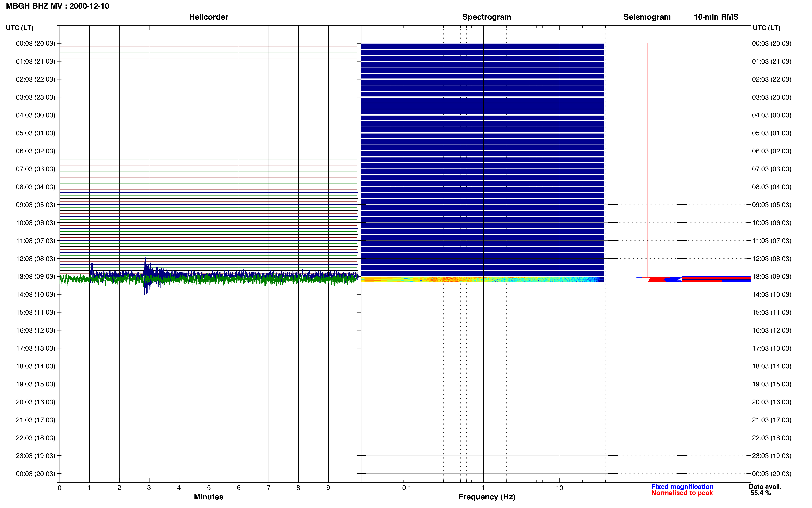Click 08:03 (04:03) beside the Helicorder panel
Viewport: 812px width, 508px height.
click(x=35, y=187)
